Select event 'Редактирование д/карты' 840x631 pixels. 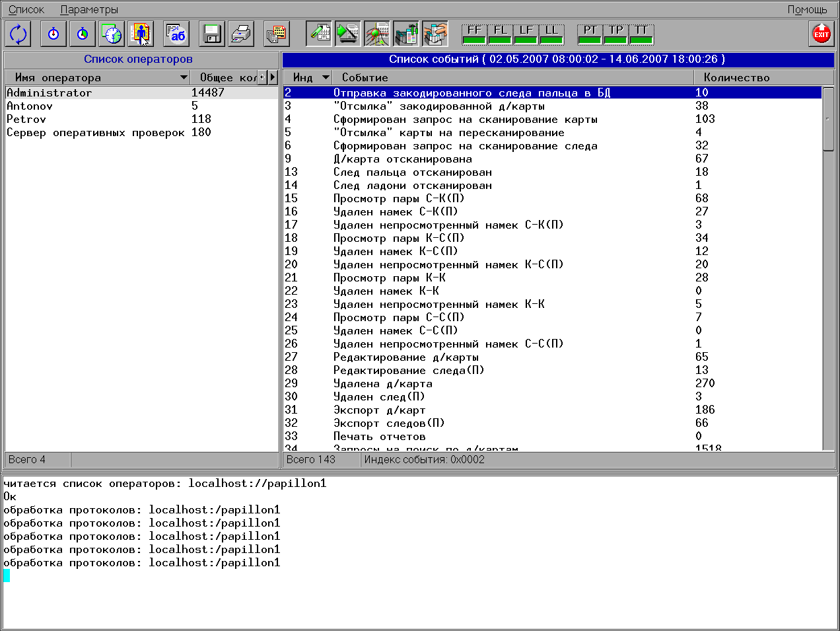click(553, 357)
